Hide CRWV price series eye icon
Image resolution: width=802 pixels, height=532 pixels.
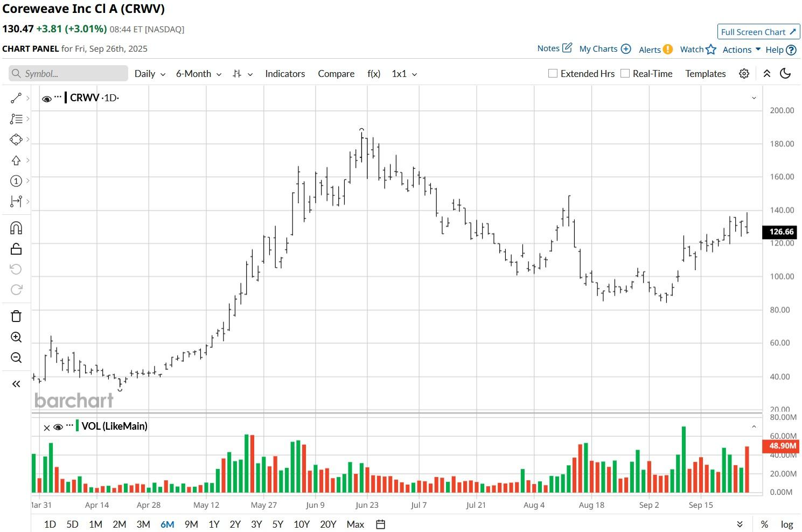tap(47, 99)
